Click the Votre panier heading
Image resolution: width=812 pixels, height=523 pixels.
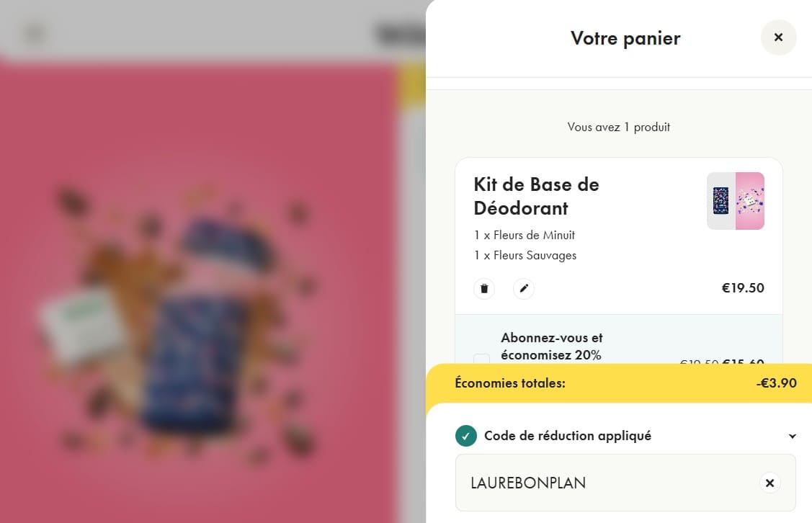625,38
